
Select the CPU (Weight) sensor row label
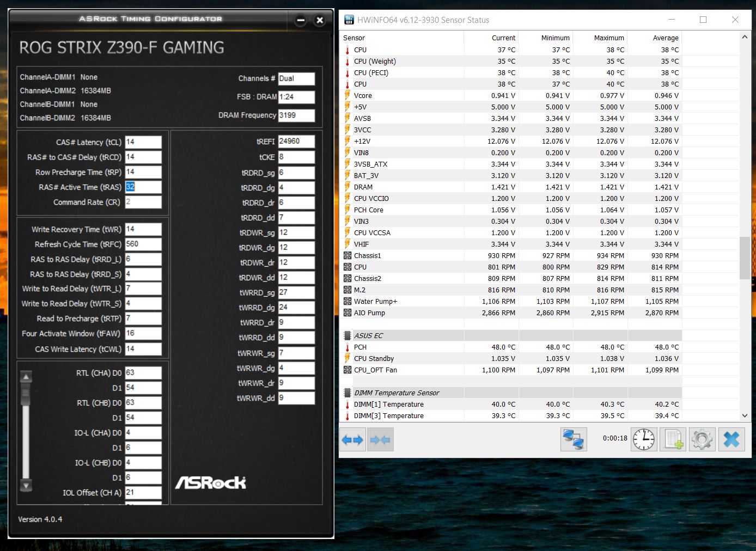375,62
